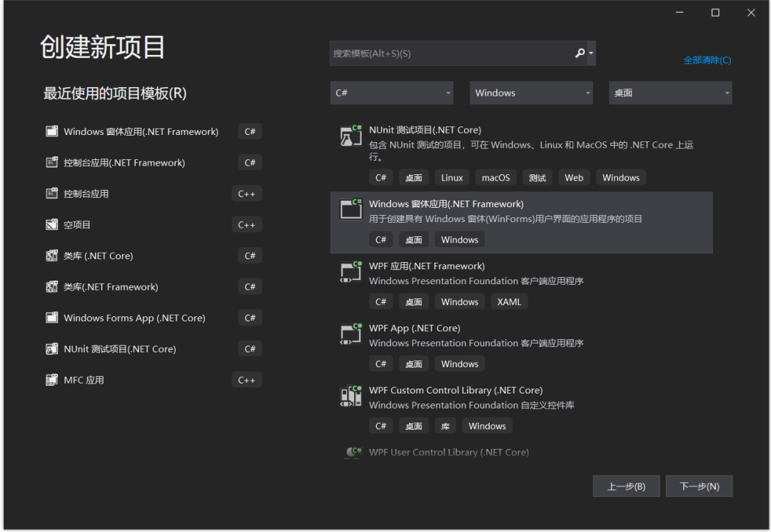Click the highlighted Windows 窗体应用 result icon

pos(351,209)
